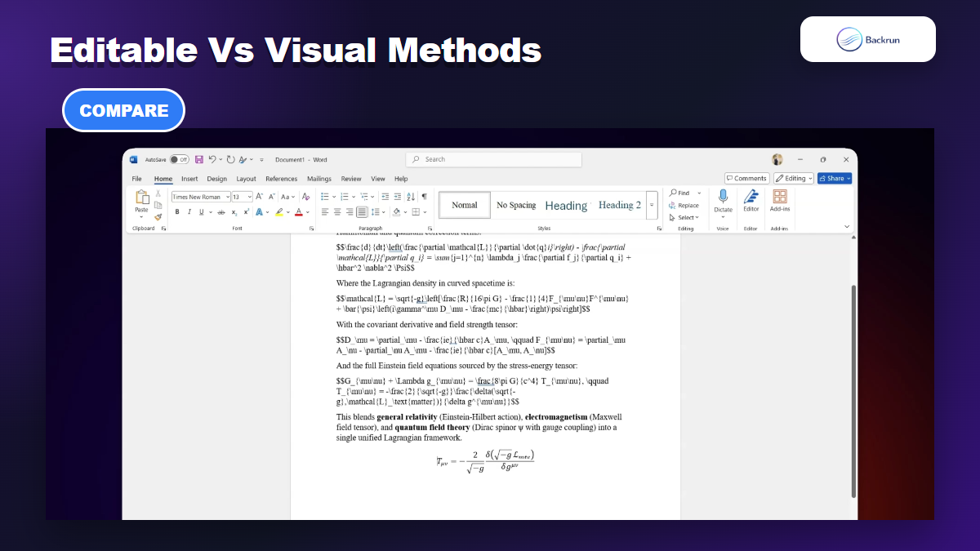The width and height of the screenshot is (980, 551).
Task: Open the Change Case Aa dropdown
Action: click(x=287, y=197)
